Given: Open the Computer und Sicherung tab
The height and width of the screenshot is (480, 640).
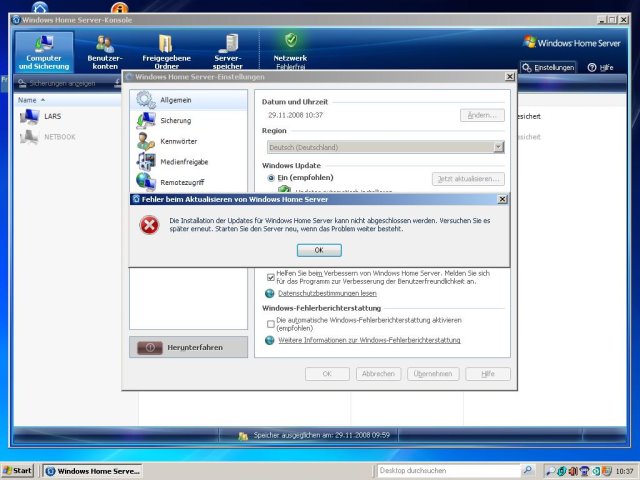Looking at the screenshot, I should [x=44, y=52].
